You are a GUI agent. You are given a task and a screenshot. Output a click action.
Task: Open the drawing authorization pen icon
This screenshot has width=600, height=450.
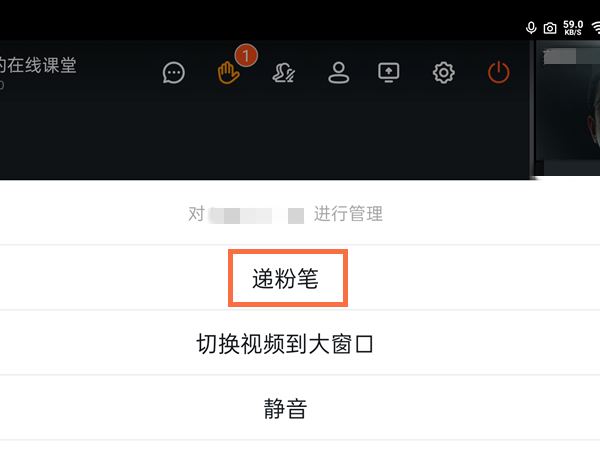pyautogui.click(x=284, y=73)
